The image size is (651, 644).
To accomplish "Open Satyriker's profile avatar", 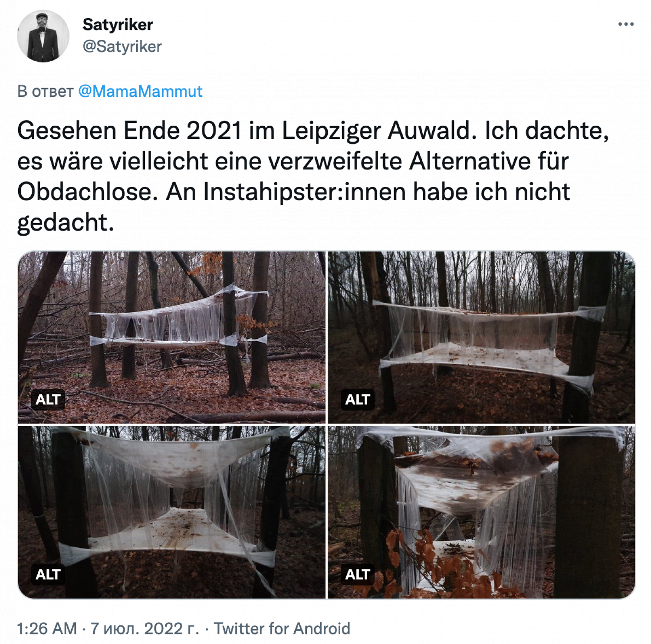I will coord(43,36).
